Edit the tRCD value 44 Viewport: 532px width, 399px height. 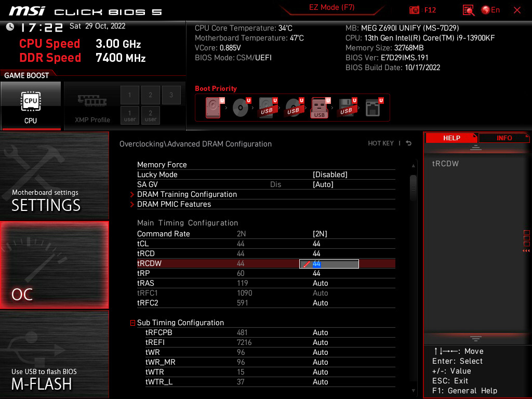tap(316, 254)
